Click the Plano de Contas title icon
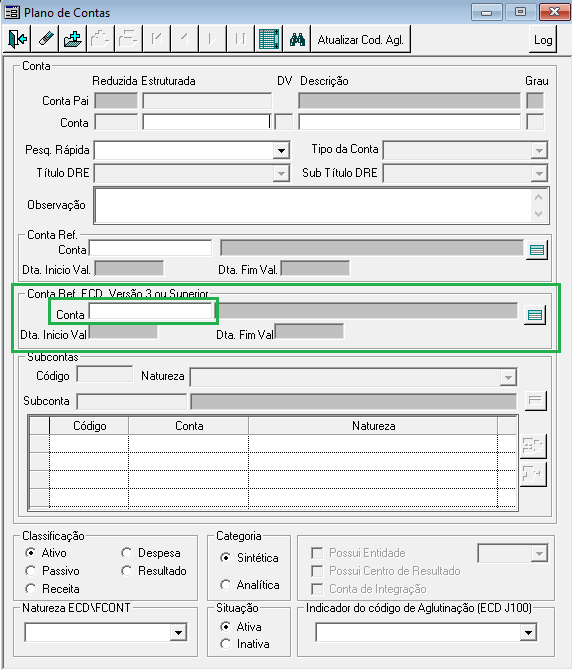Image resolution: width=572 pixels, height=670 pixels. click(12, 12)
